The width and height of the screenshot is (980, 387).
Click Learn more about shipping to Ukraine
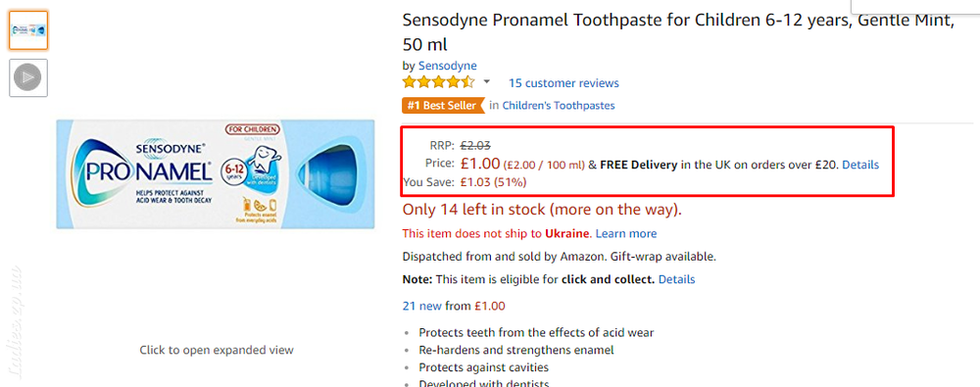click(626, 234)
